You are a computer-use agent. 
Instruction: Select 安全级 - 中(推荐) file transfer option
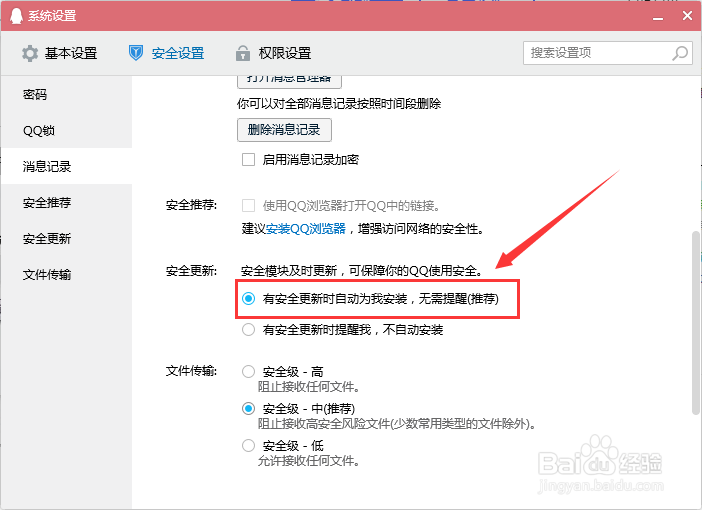tap(248, 408)
